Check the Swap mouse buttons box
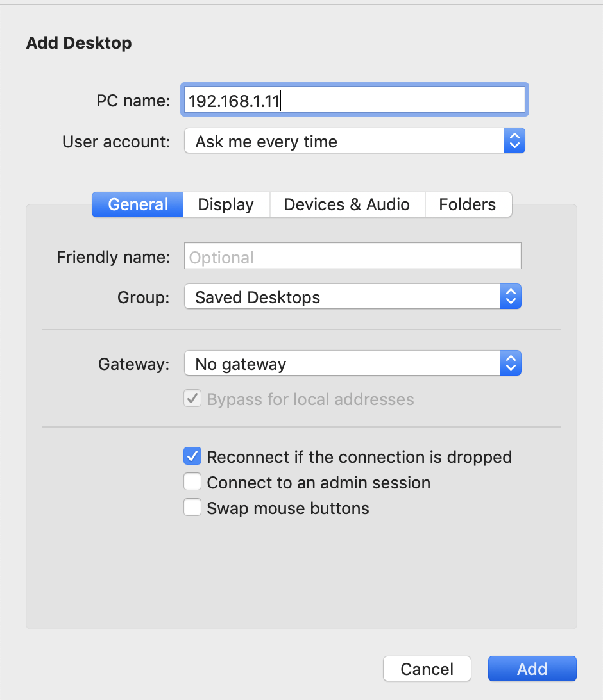The width and height of the screenshot is (603, 700). tap(192, 508)
